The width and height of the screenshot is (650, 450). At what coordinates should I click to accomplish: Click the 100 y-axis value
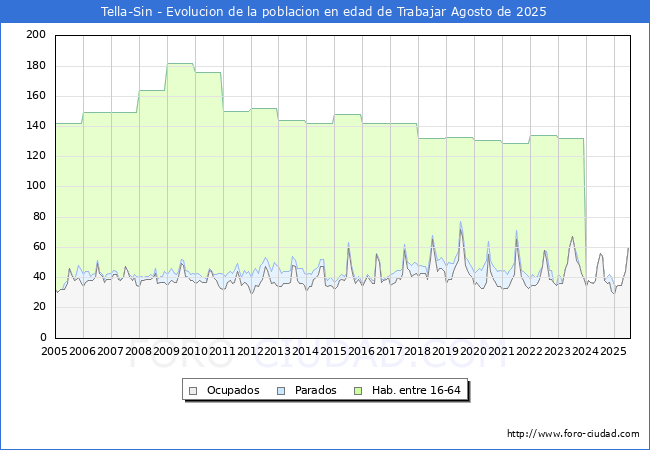[x=36, y=185]
